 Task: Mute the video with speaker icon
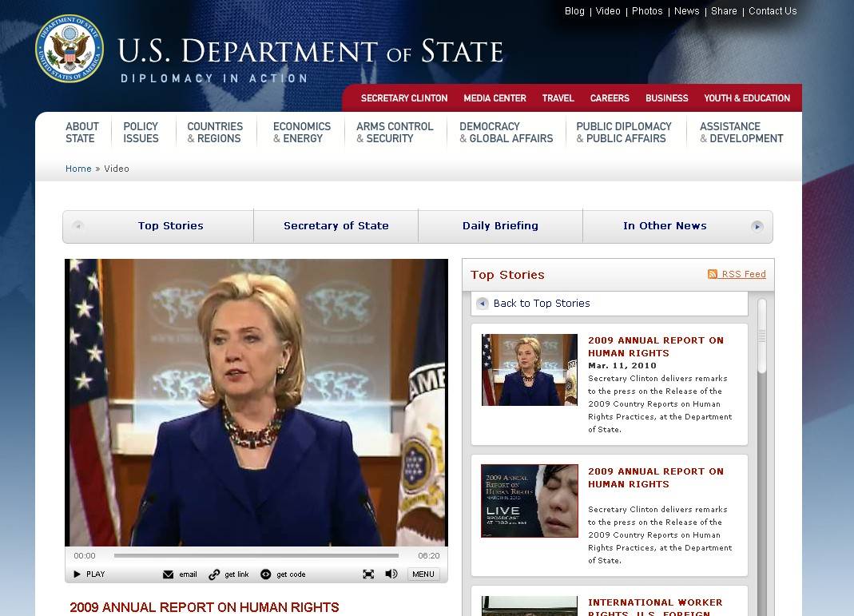(x=391, y=574)
